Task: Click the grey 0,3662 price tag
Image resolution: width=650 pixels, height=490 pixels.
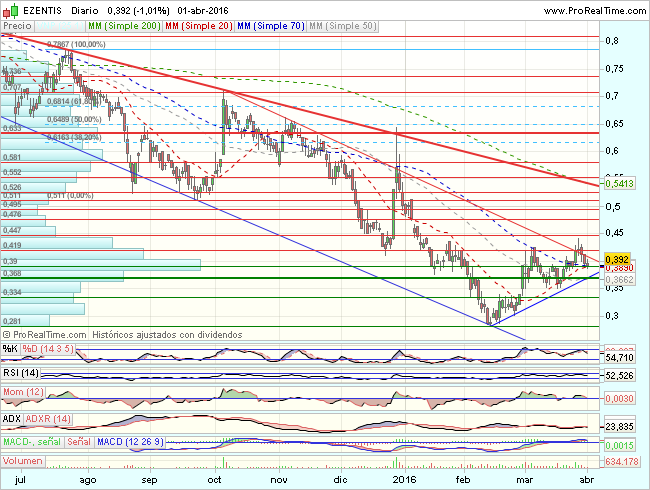Action: [x=619, y=279]
